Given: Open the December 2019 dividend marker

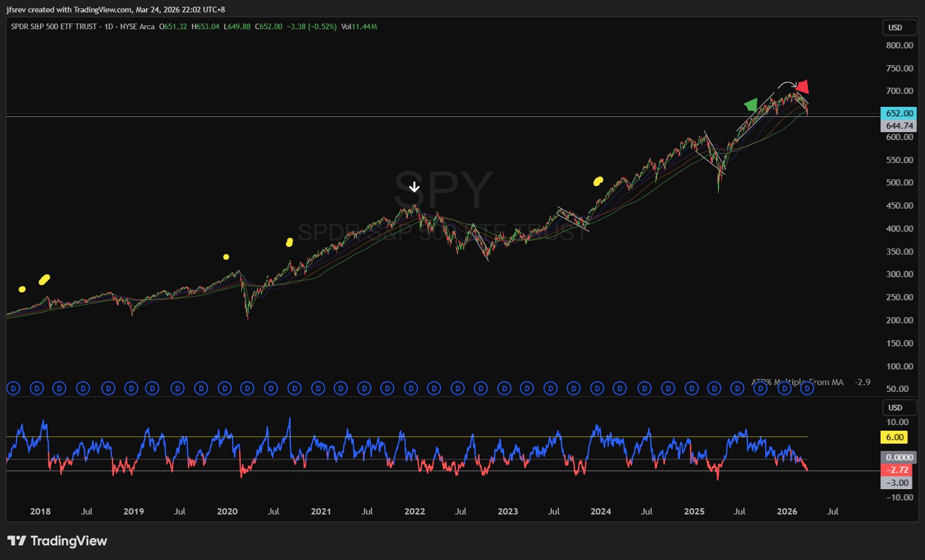Looking at the screenshot, I should click(x=225, y=388).
